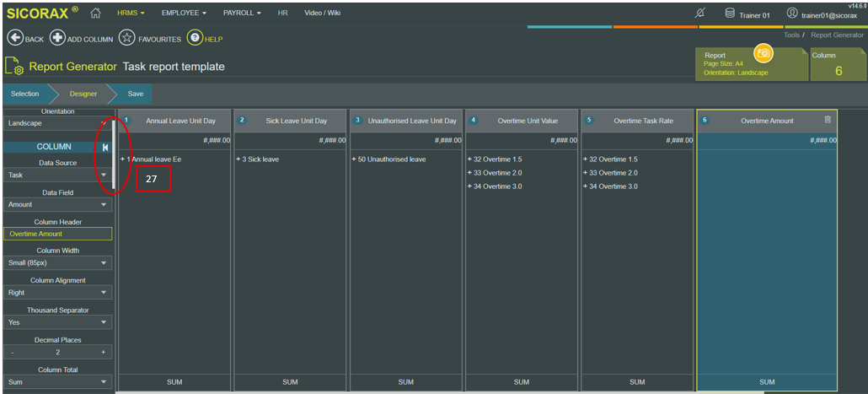The image size is (868, 394).
Task: Open the Column Alignment Right dropdown
Action: pyautogui.click(x=57, y=293)
